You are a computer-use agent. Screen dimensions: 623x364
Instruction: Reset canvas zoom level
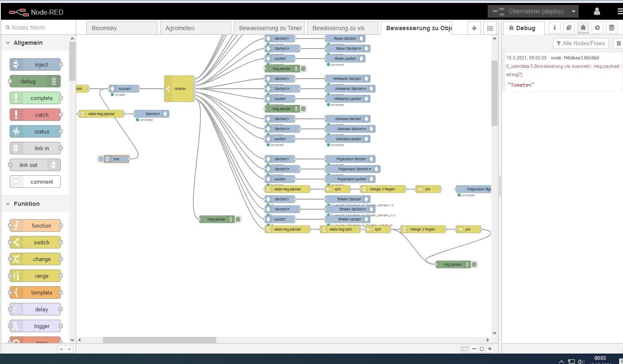(x=482, y=349)
